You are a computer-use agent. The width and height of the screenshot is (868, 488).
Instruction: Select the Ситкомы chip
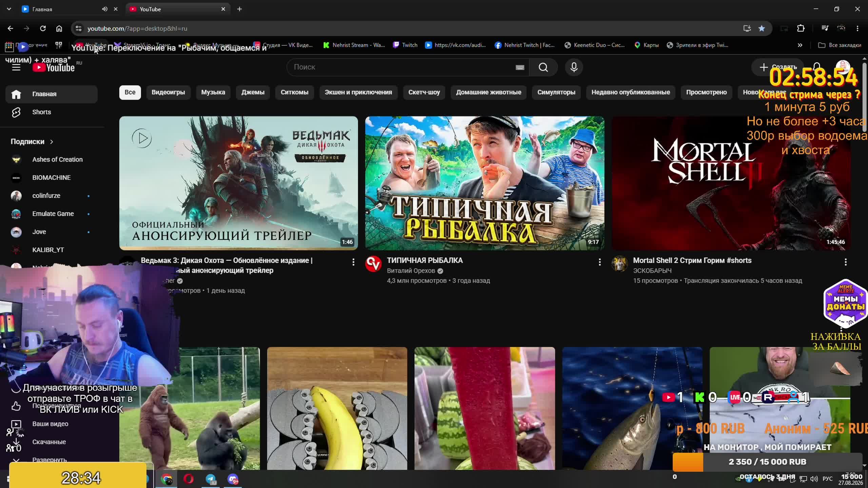tap(294, 93)
